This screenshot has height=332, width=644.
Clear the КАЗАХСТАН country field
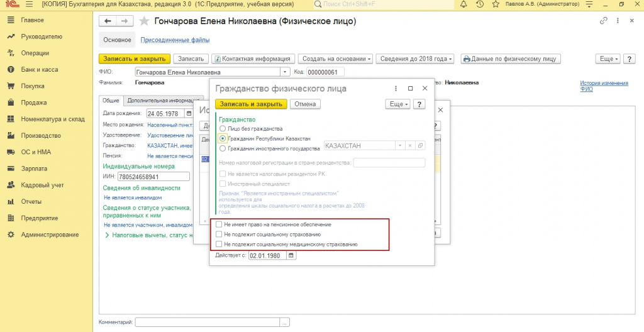tap(410, 145)
